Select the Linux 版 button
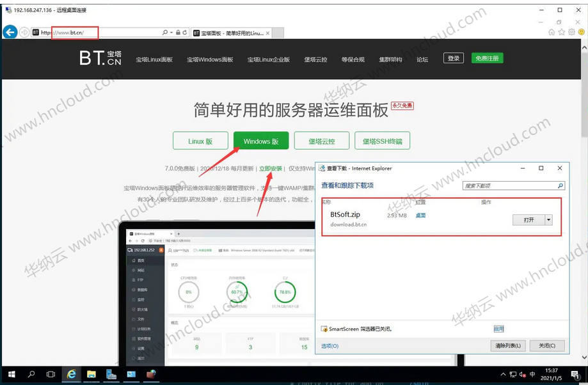588x385 pixels. tap(200, 141)
